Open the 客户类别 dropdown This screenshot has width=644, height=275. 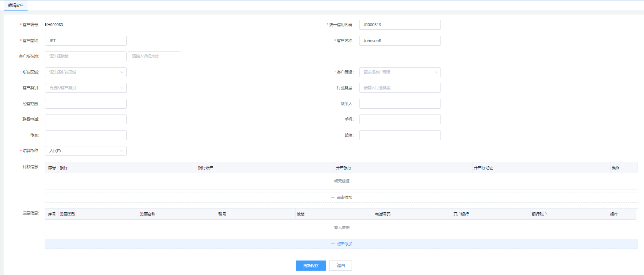point(86,88)
